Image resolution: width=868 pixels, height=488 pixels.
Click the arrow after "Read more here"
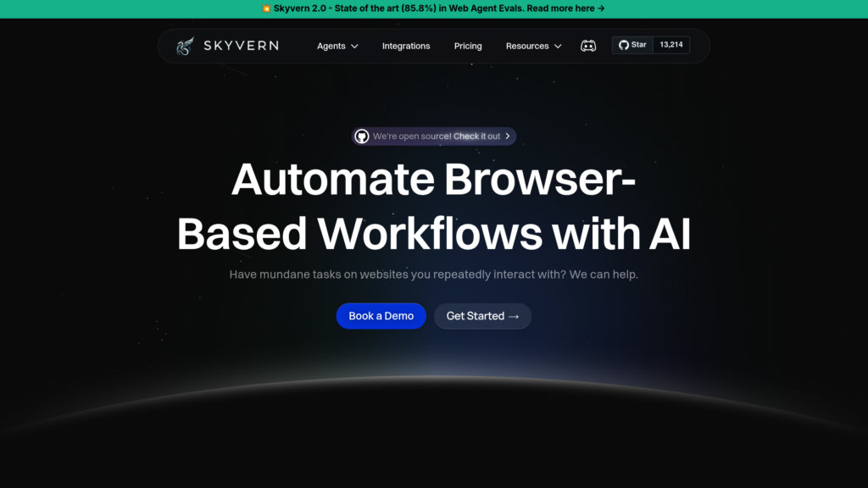click(x=601, y=8)
